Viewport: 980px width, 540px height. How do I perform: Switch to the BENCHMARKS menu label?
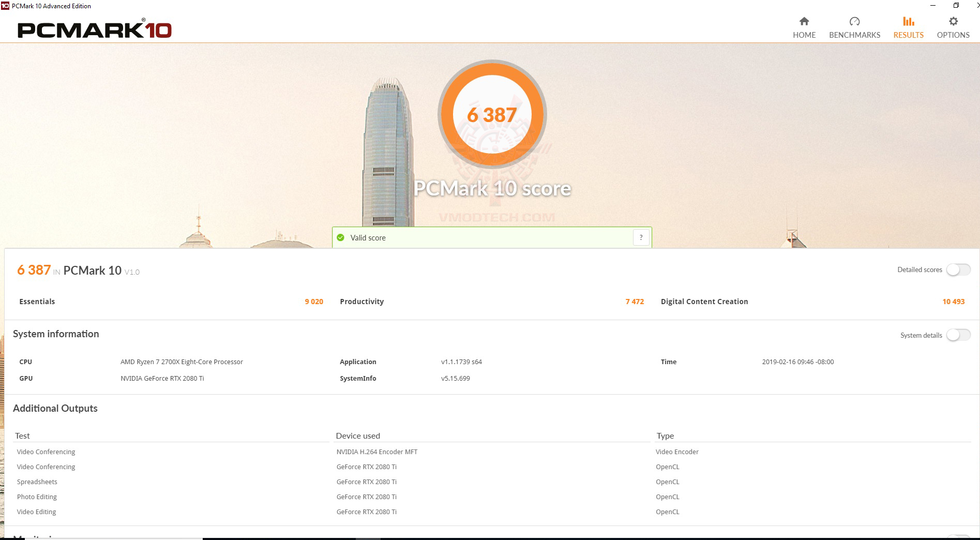click(854, 35)
